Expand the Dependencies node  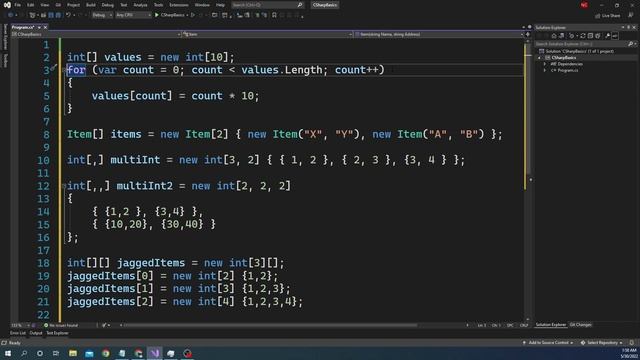click(x=545, y=64)
